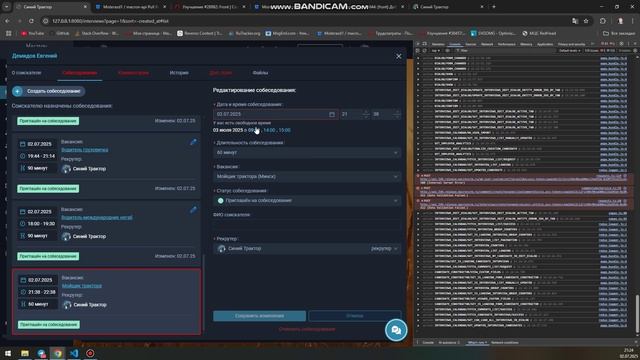The image size is (640, 360).
Task: Switch to the О соискателе tab
Action: coord(27,73)
